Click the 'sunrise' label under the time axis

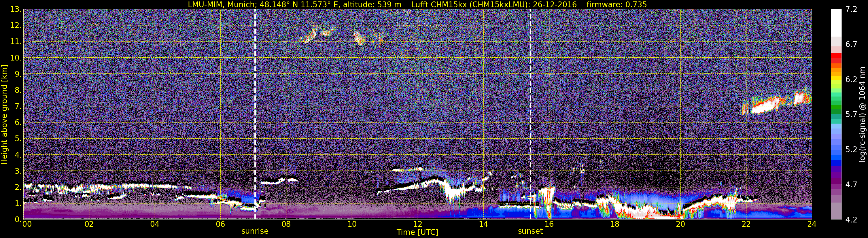(255, 231)
